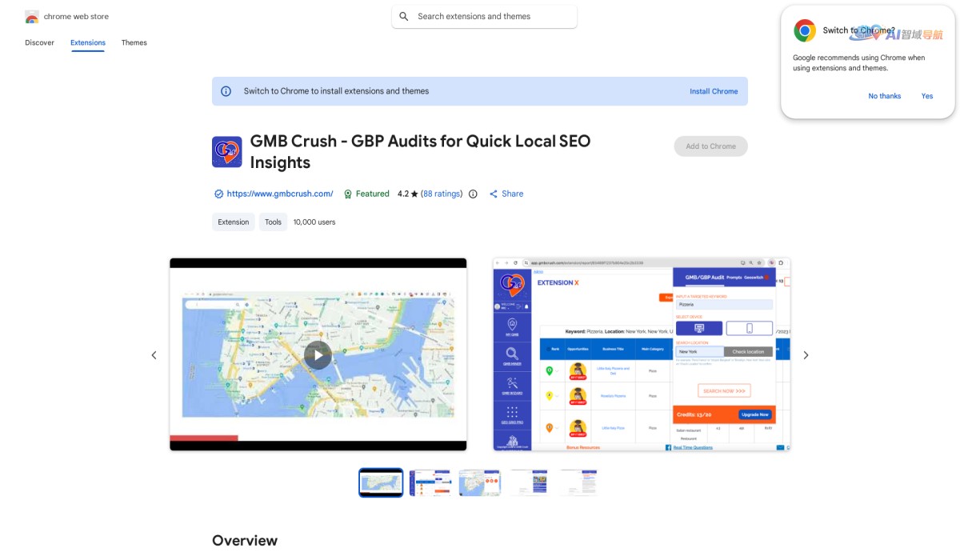This screenshot has height=560, width=960.
Task: Click the info icon in the Switch to Chrome banner
Action: click(225, 91)
